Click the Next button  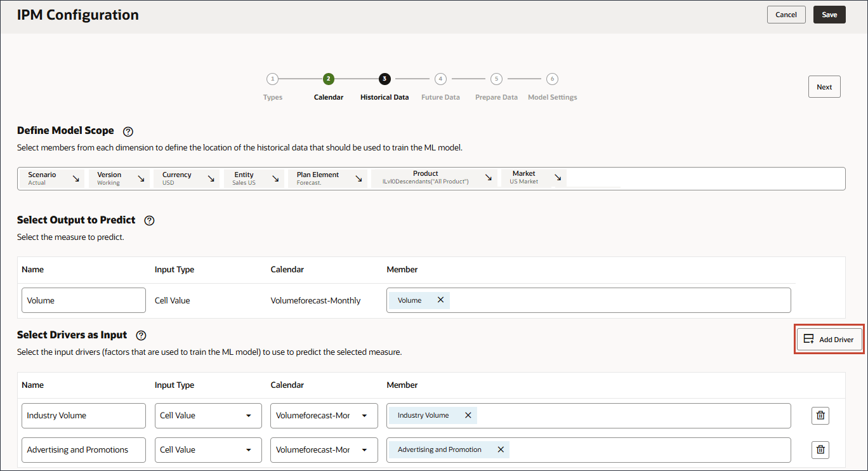[x=824, y=87]
